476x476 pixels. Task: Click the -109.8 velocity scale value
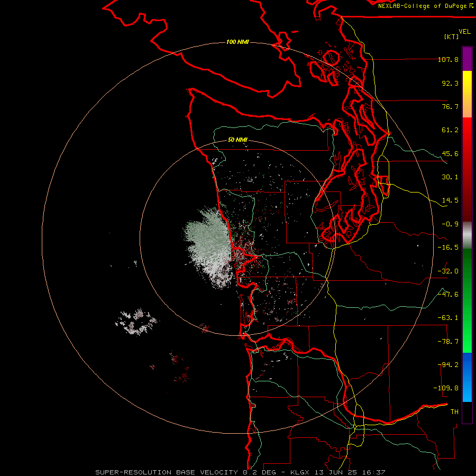[x=446, y=388]
